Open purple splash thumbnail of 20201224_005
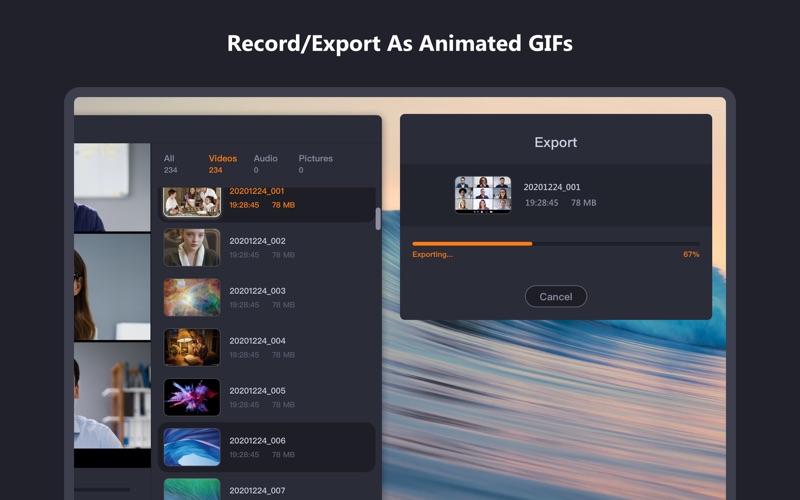The width and height of the screenshot is (800, 500). (x=192, y=397)
